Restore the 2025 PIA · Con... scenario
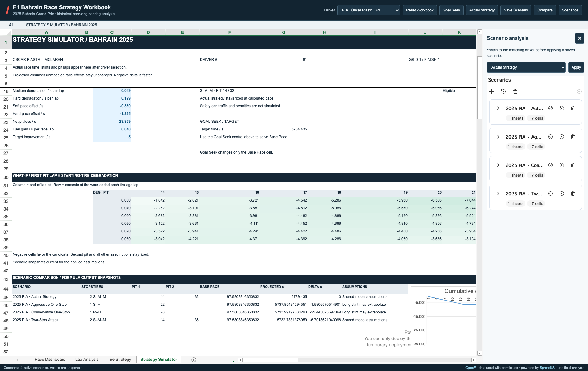The height and width of the screenshot is (371, 588). pyautogui.click(x=562, y=165)
